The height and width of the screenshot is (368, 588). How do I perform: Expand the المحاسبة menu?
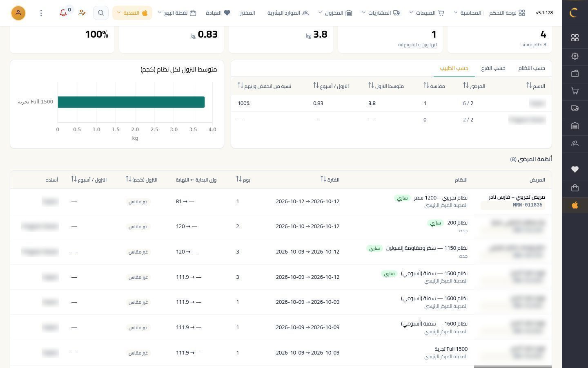[468, 13]
